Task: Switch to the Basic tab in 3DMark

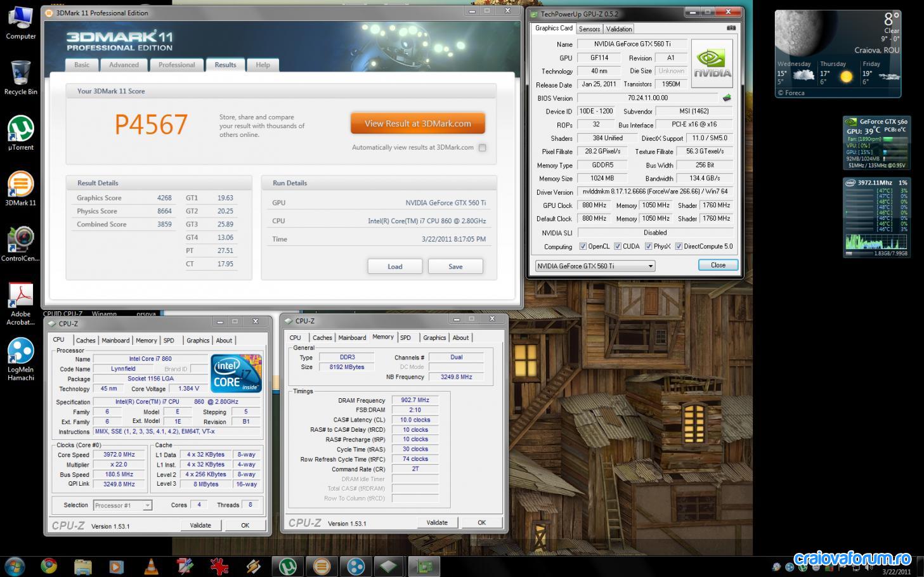Action: [x=82, y=65]
